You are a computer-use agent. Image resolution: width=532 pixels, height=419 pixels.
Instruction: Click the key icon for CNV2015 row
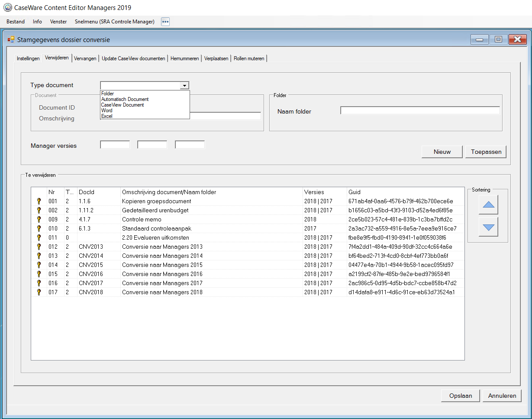coord(39,265)
